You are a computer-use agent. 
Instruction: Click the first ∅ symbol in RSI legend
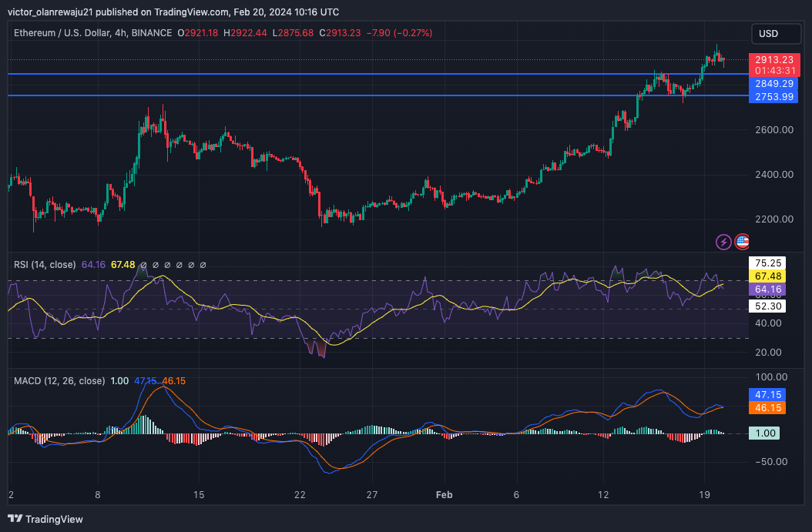tap(144, 265)
